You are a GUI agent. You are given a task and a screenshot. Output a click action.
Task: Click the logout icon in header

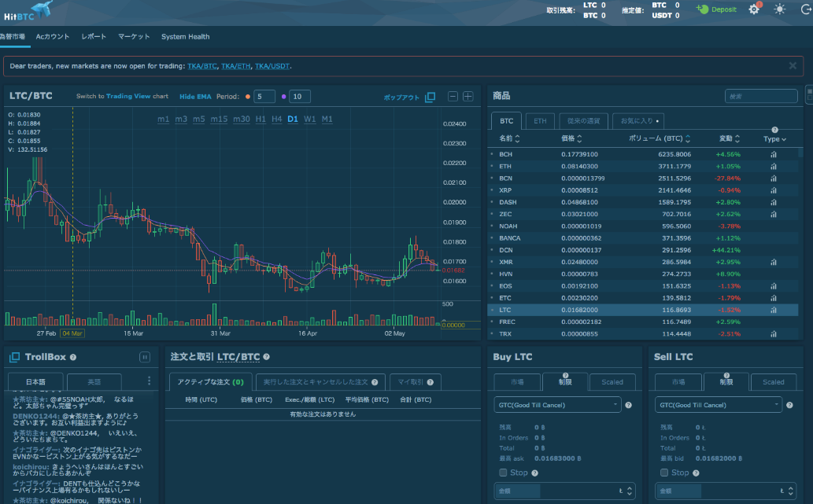click(x=806, y=9)
